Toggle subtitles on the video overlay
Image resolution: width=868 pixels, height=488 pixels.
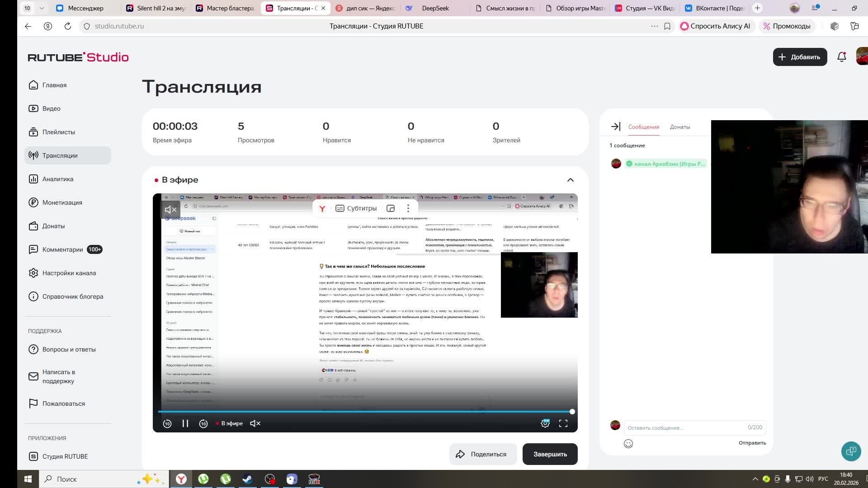tap(356, 208)
